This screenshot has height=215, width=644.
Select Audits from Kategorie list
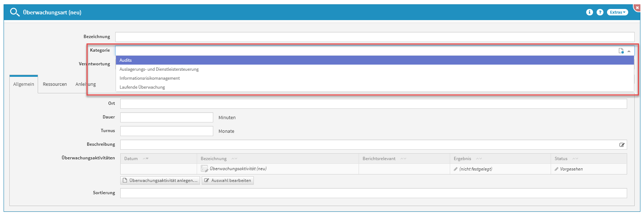126,60
